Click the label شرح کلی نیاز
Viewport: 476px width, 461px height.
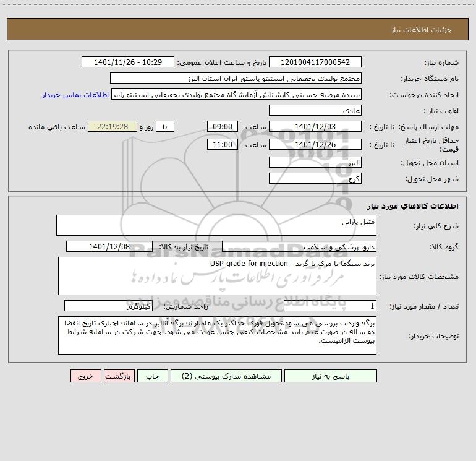[436, 226]
